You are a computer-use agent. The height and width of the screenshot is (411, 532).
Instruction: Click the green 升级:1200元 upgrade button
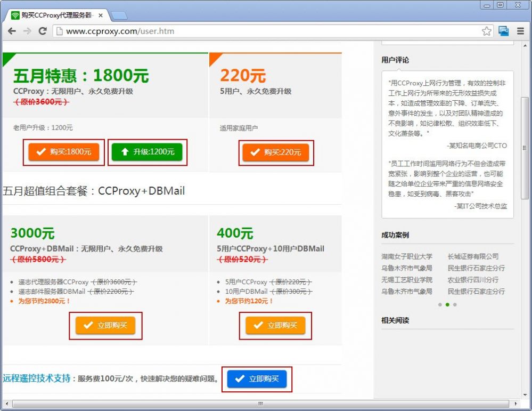click(147, 152)
